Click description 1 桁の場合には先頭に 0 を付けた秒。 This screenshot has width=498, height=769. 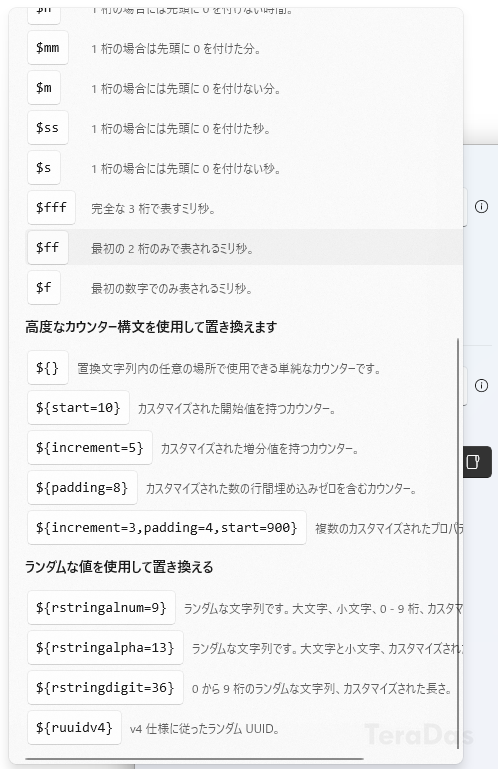coord(181,129)
